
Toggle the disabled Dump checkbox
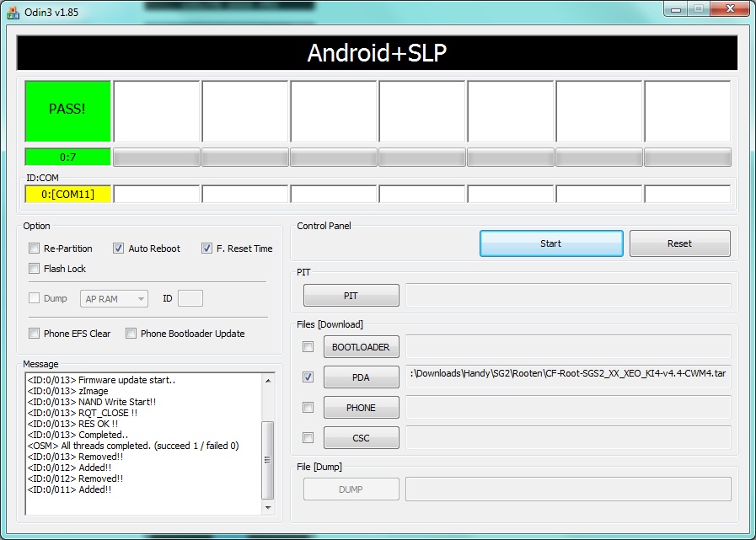(34, 298)
